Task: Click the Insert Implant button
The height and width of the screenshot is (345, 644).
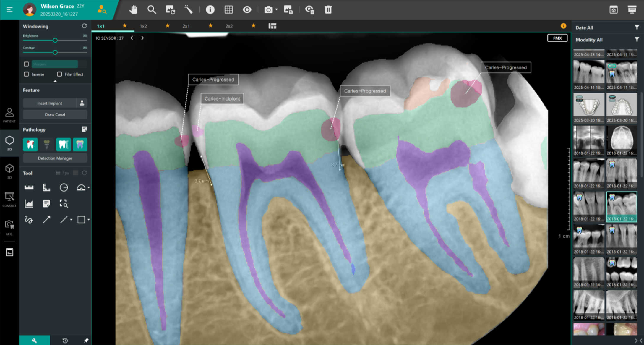Action: 50,103
